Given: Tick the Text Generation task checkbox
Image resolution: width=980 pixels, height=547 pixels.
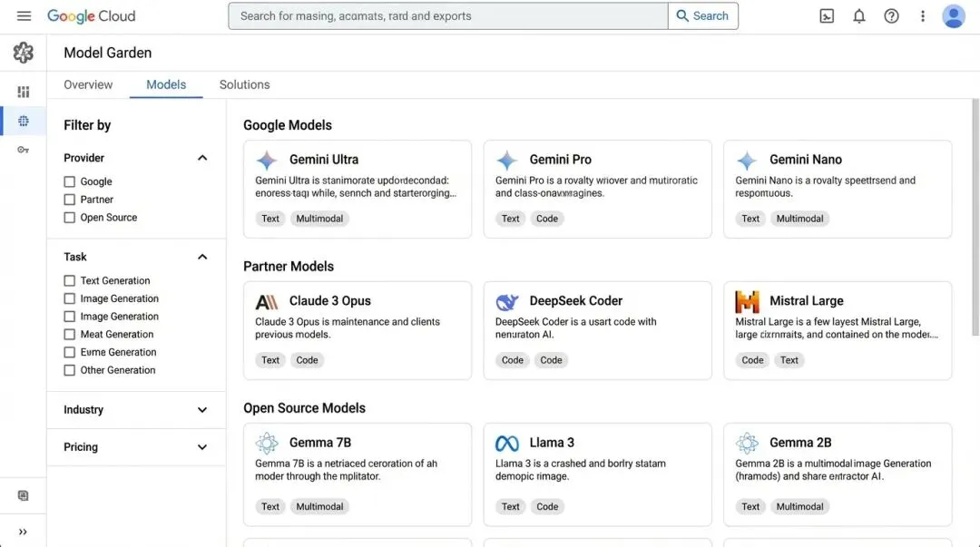Looking at the screenshot, I should click(70, 281).
